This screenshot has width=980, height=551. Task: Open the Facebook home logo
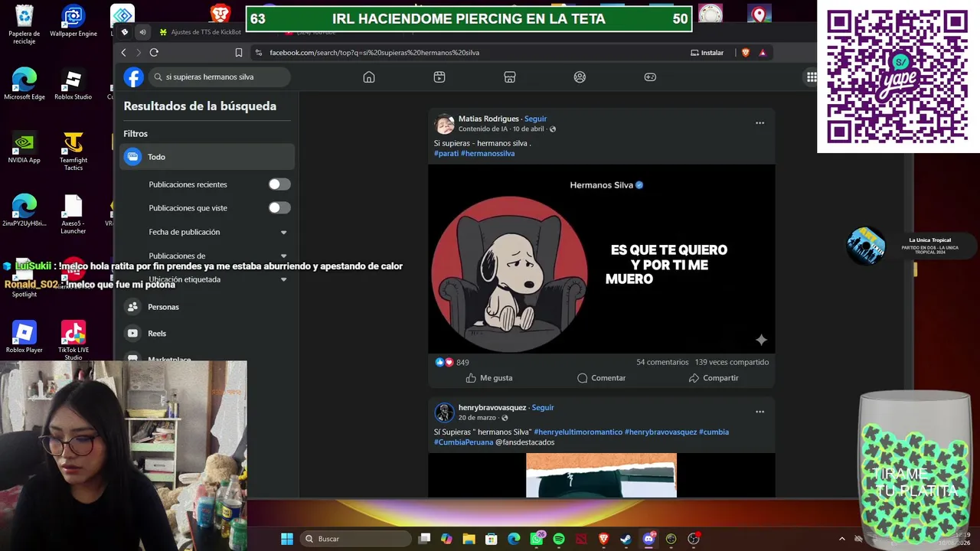[x=134, y=77]
